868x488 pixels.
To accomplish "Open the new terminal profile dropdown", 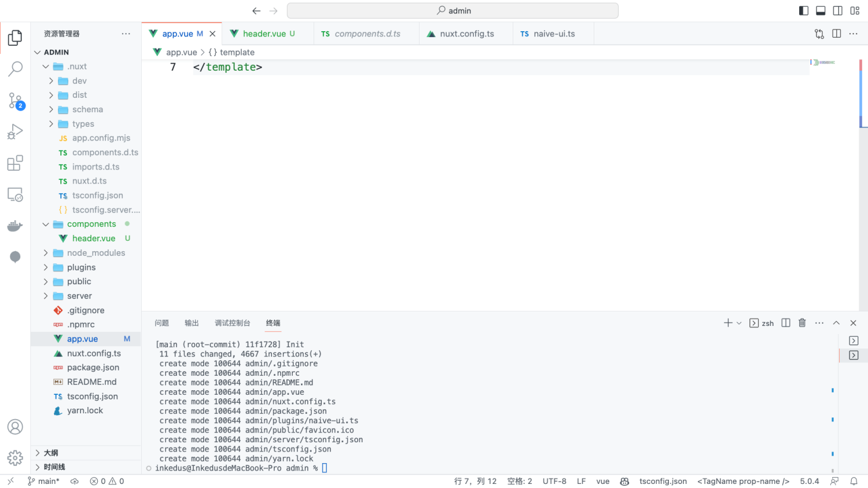I will coord(739,323).
